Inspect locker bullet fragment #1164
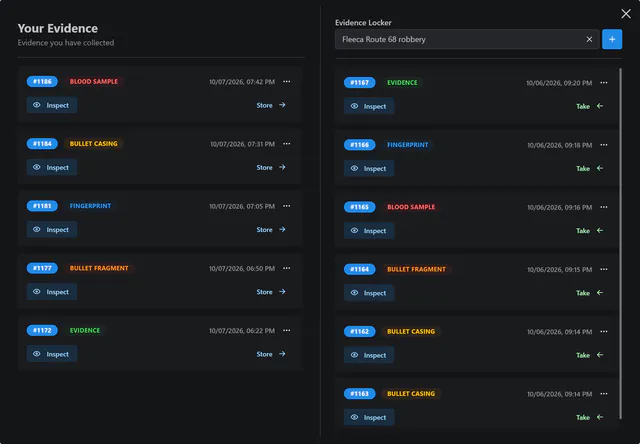This screenshot has width=640, height=444. coord(369,293)
